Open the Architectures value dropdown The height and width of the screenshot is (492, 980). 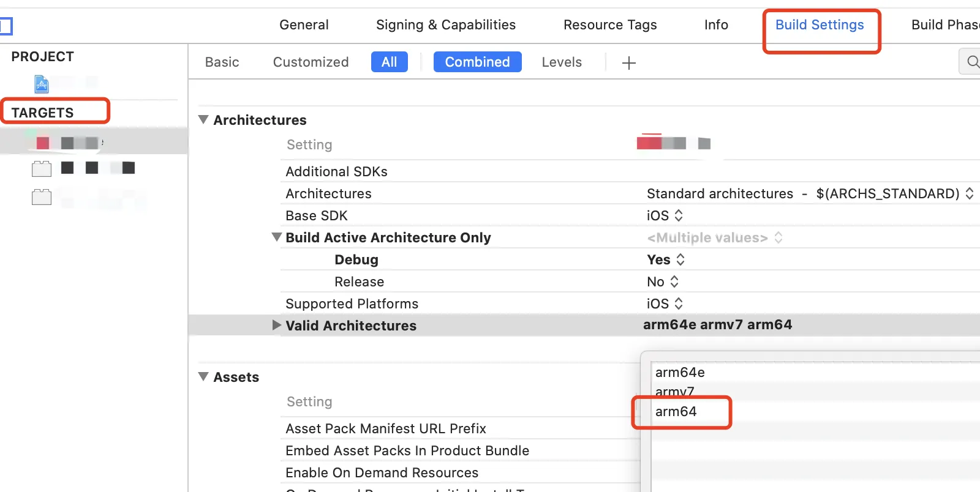pos(810,194)
